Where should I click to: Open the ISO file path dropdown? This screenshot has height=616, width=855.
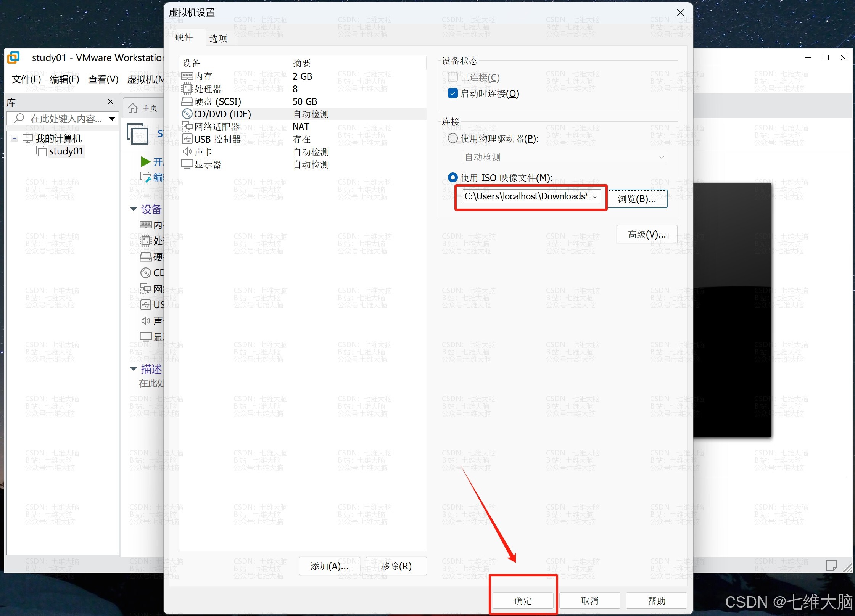[x=595, y=196]
